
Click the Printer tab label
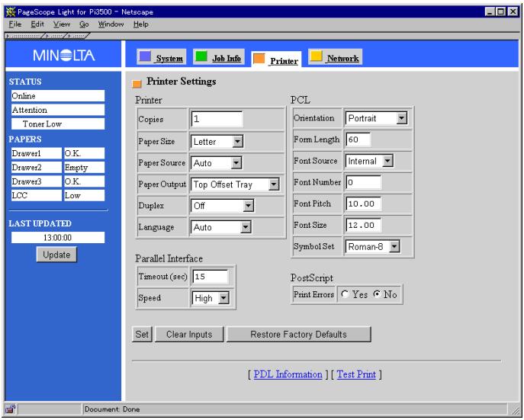(x=284, y=61)
